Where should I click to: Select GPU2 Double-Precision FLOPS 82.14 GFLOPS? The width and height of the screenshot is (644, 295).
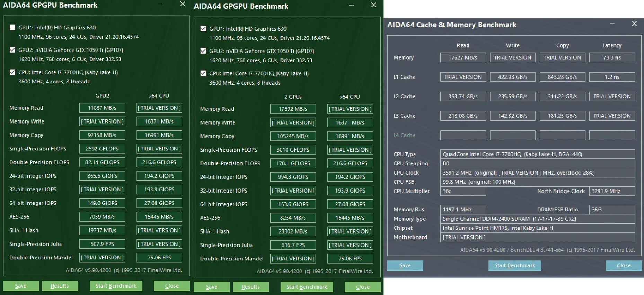point(102,162)
